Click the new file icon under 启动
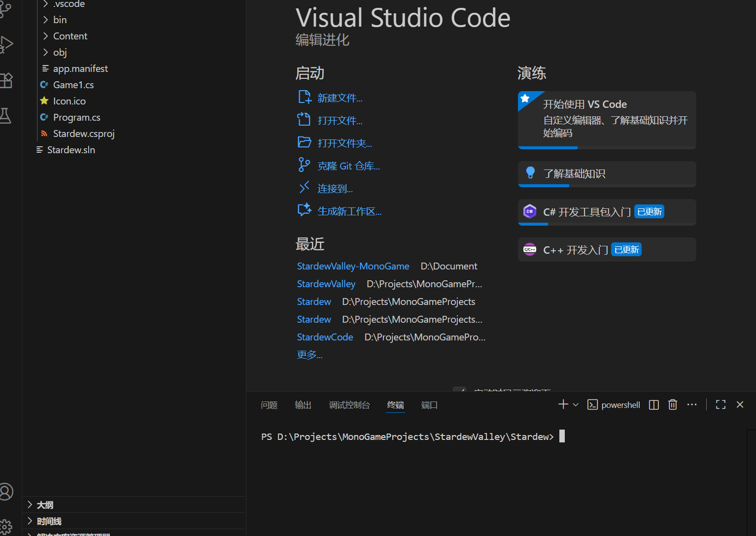756x536 pixels. (305, 97)
